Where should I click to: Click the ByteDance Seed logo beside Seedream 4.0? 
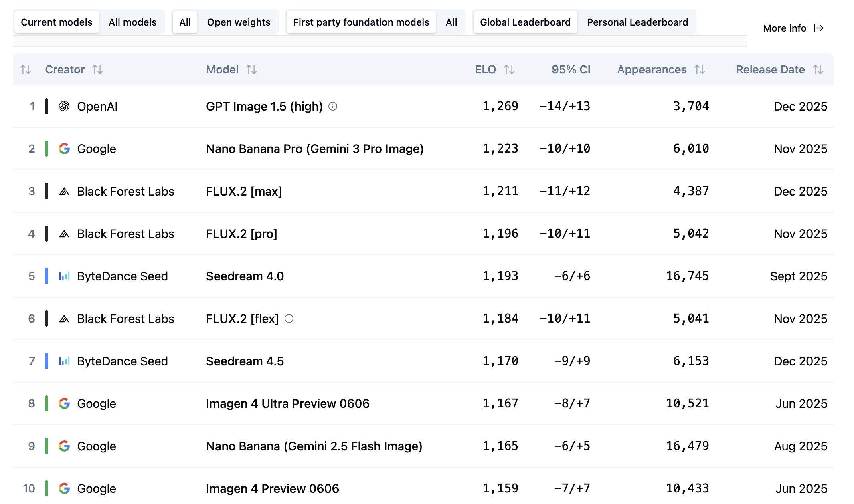tap(64, 276)
